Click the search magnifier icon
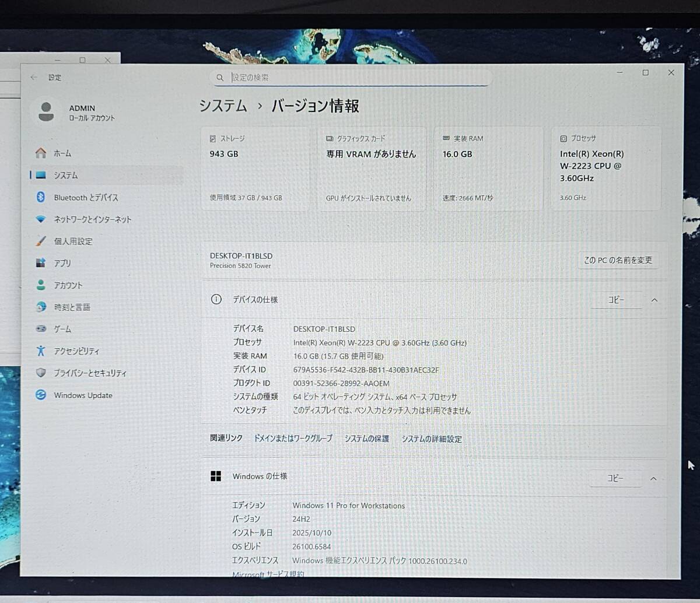The width and height of the screenshot is (700, 603). tap(220, 78)
